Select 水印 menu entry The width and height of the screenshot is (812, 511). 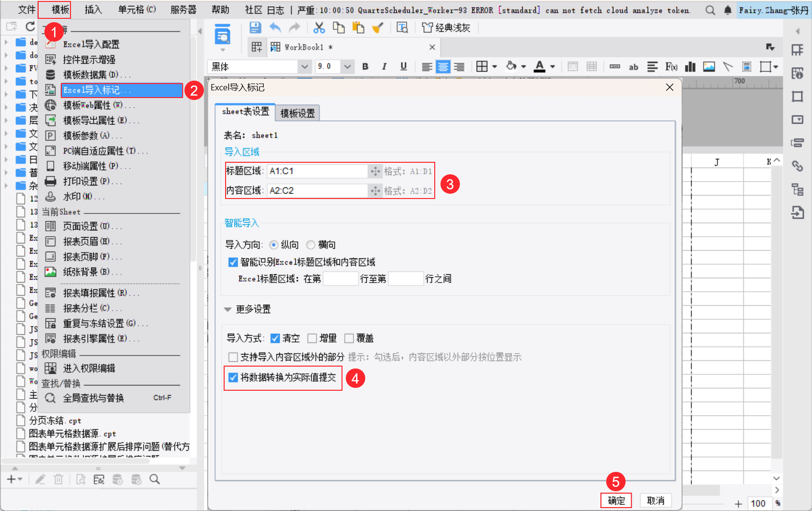pos(84,197)
